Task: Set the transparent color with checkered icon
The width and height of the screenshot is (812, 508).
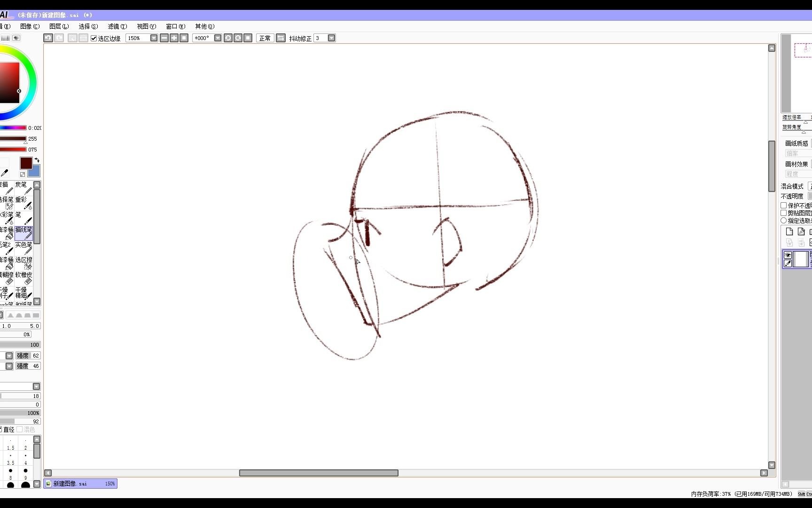Action: tap(22, 174)
